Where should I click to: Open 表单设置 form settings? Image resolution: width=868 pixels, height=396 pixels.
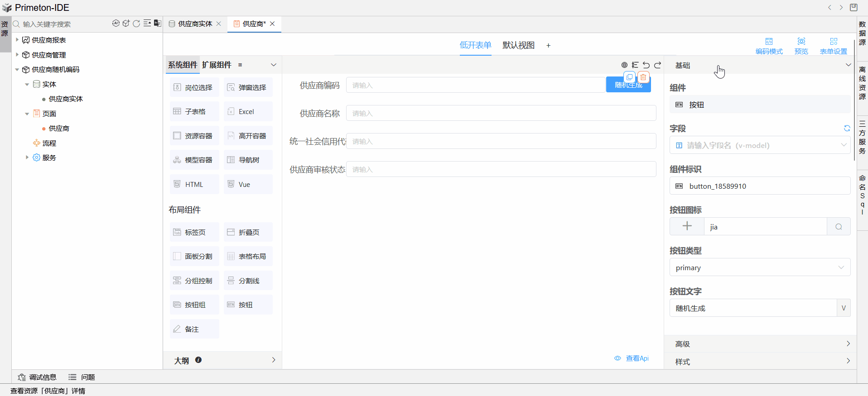(833, 46)
